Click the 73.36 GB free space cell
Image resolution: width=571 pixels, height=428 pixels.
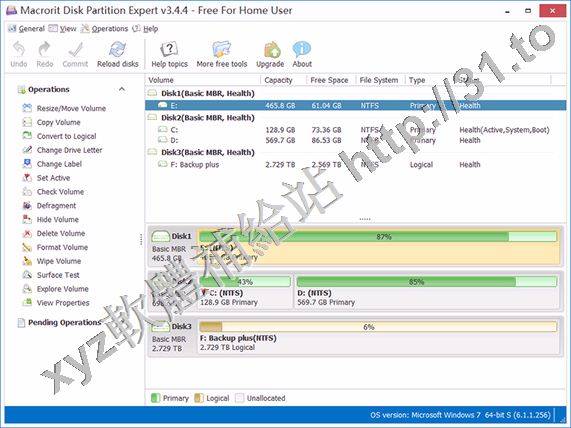point(327,130)
